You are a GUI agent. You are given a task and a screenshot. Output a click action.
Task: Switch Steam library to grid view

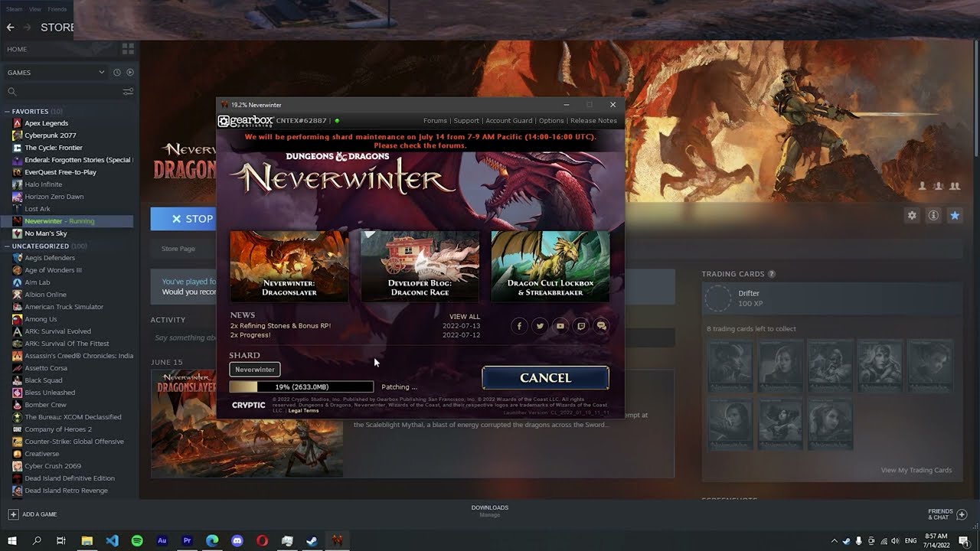click(x=128, y=49)
